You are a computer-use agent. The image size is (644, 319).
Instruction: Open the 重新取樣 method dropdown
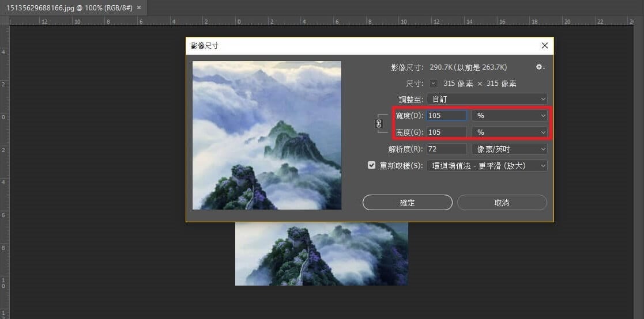click(x=487, y=166)
